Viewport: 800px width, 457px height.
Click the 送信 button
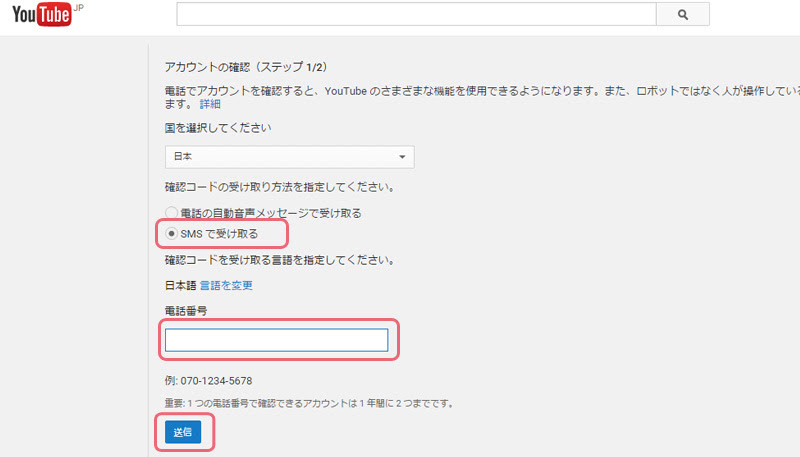[183, 432]
